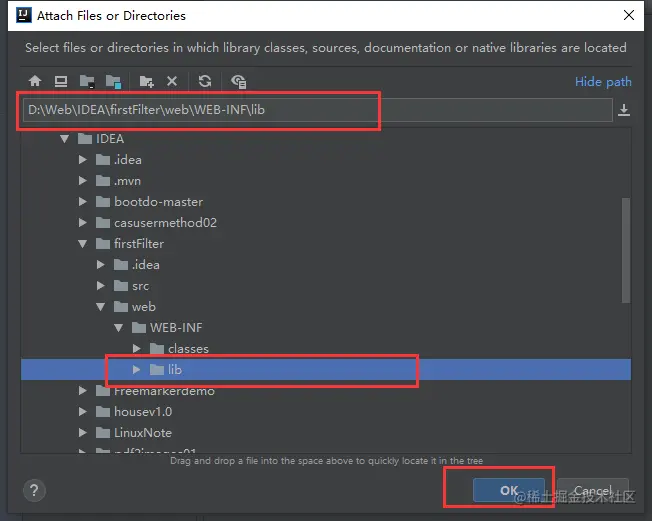Screen dimensions: 652x521
Task: Collapse the web folder arrow
Action: 100,307
